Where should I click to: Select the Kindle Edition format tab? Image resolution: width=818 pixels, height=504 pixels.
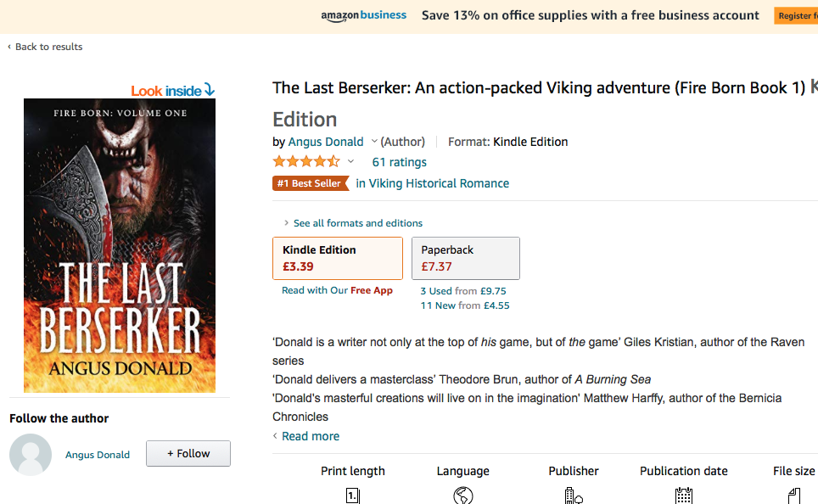338,258
